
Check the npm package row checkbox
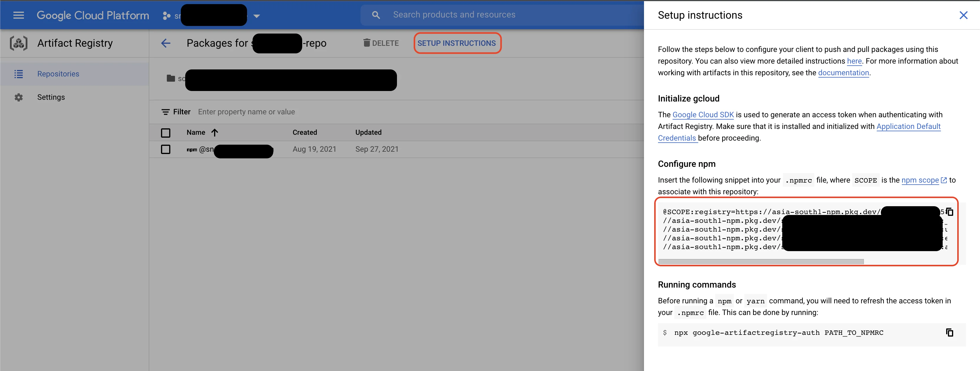[165, 149]
